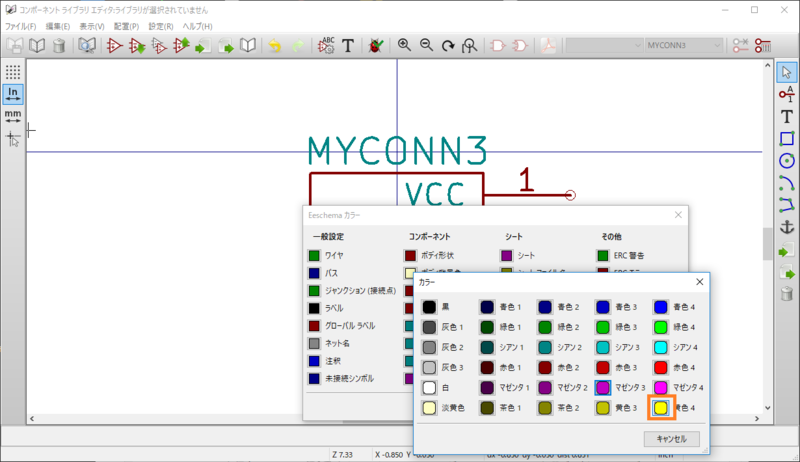The width and height of the screenshot is (800, 462).
Task: Pick the 黒 black swatch
Action: (429, 307)
